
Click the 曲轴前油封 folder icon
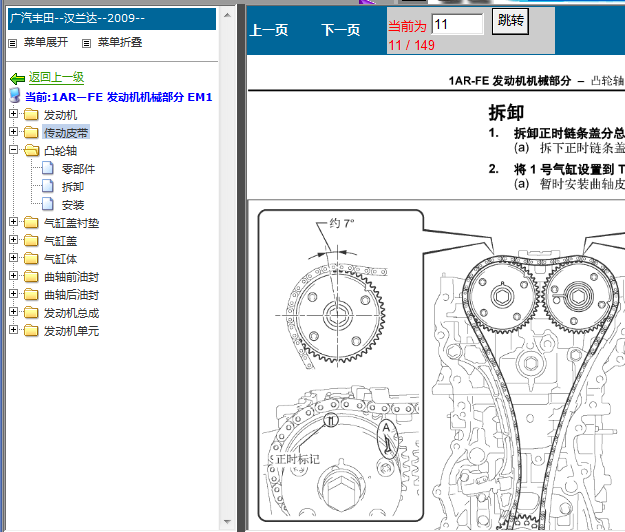pyautogui.click(x=31, y=277)
